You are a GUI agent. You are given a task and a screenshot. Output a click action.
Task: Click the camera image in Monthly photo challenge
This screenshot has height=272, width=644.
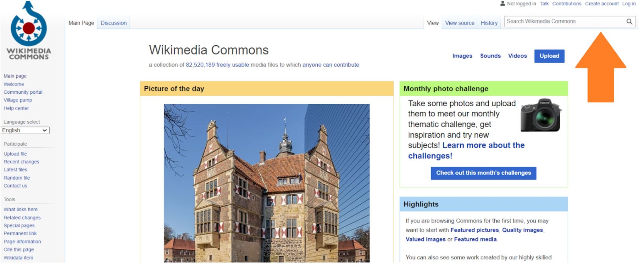coord(541,115)
